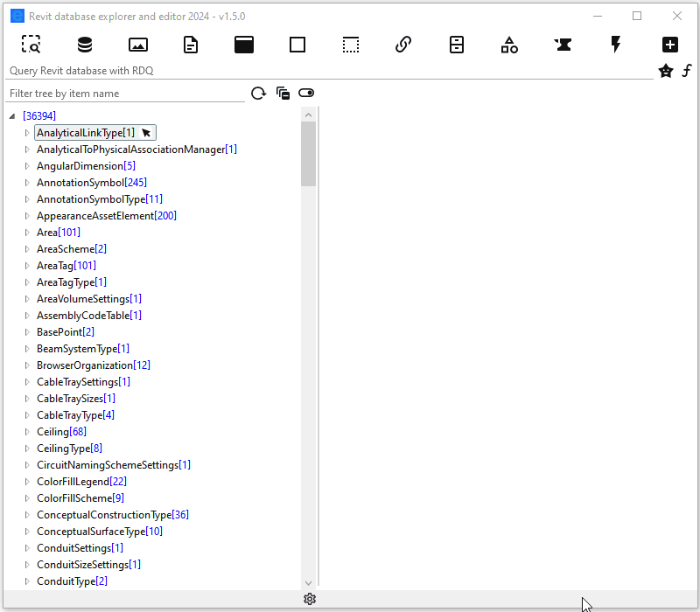
Task: Select ConduitSizeSettings[1] tree row
Action: 88,565
